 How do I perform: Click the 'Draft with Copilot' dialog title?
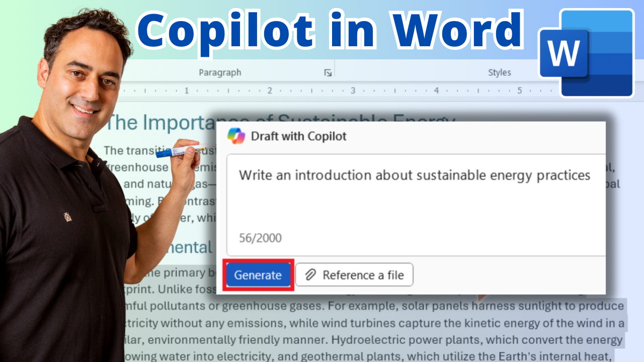coord(299,136)
